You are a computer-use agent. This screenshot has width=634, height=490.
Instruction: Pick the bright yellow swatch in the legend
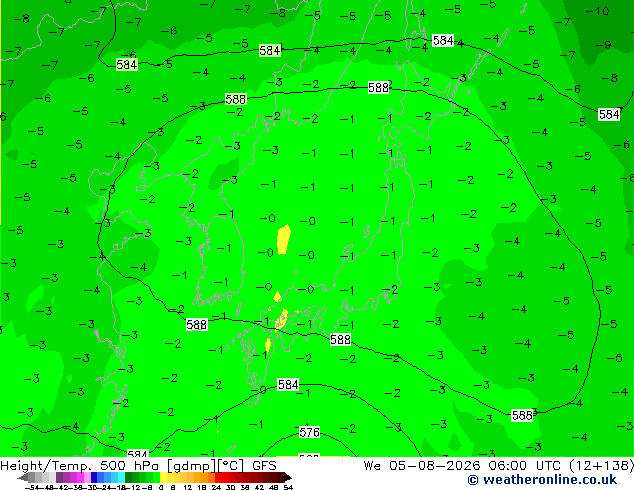(163, 477)
